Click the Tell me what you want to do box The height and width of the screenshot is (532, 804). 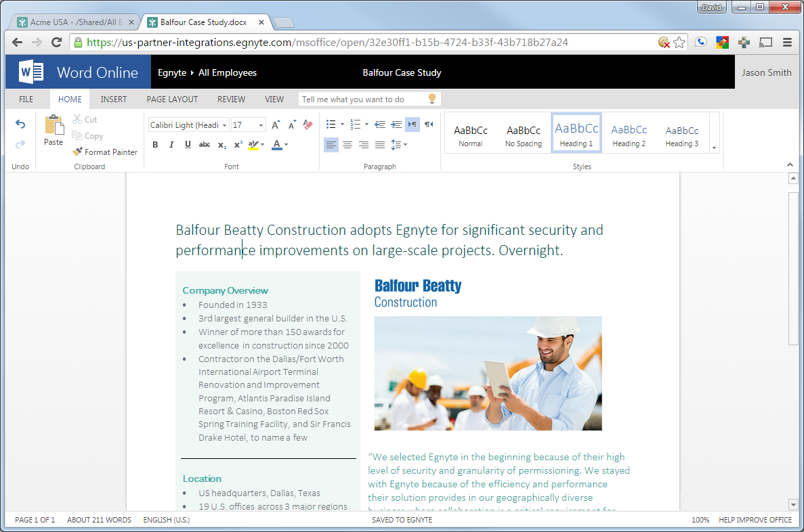369,99
